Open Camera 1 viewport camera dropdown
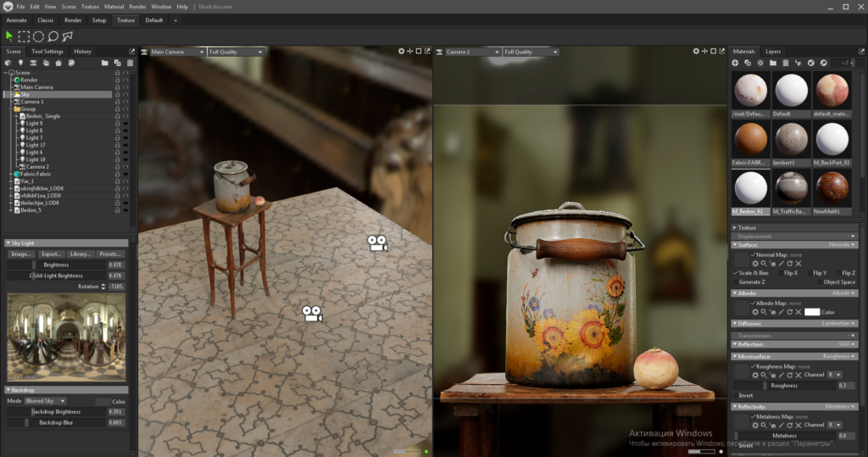Image resolution: width=868 pixels, height=457 pixels. tap(473, 52)
